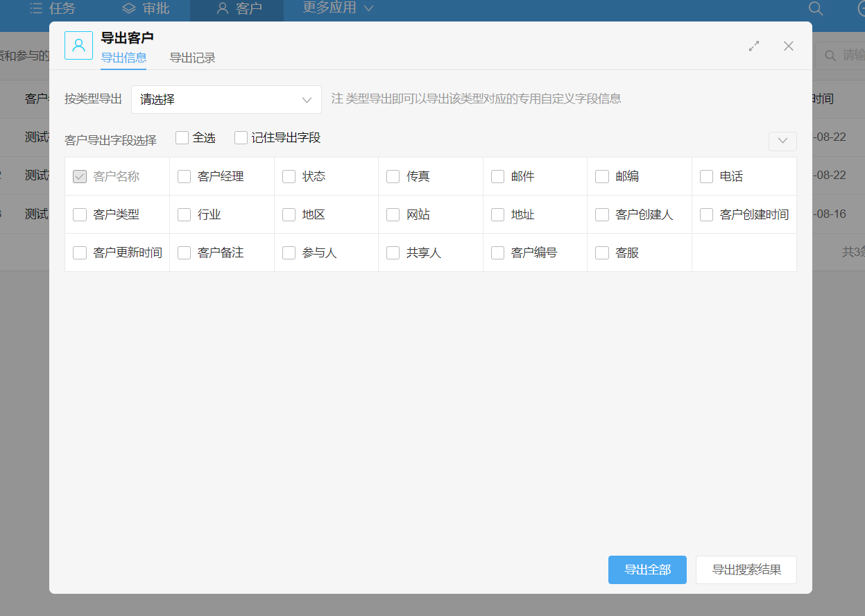Check the 客户经理 field checkbox
The image size is (865, 616).
(185, 177)
